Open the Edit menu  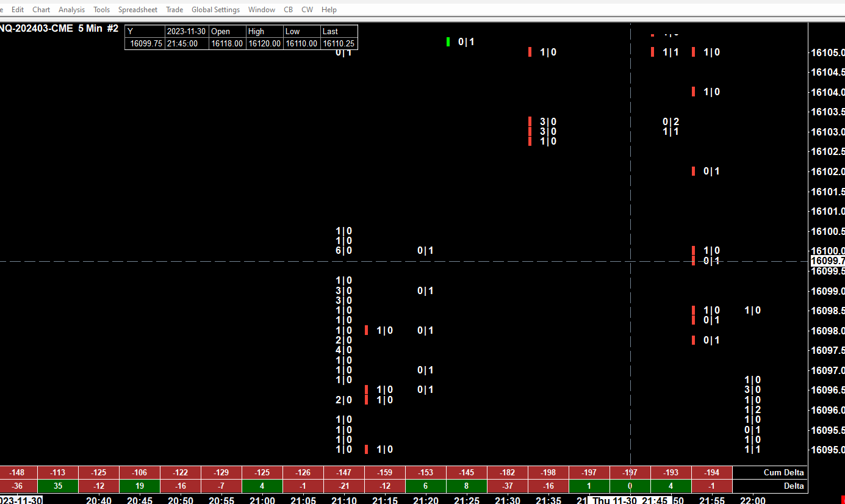[18, 10]
